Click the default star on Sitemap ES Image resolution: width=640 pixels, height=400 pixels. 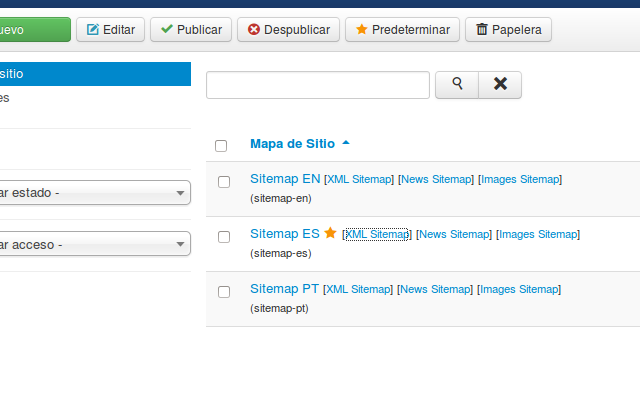point(330,233)
